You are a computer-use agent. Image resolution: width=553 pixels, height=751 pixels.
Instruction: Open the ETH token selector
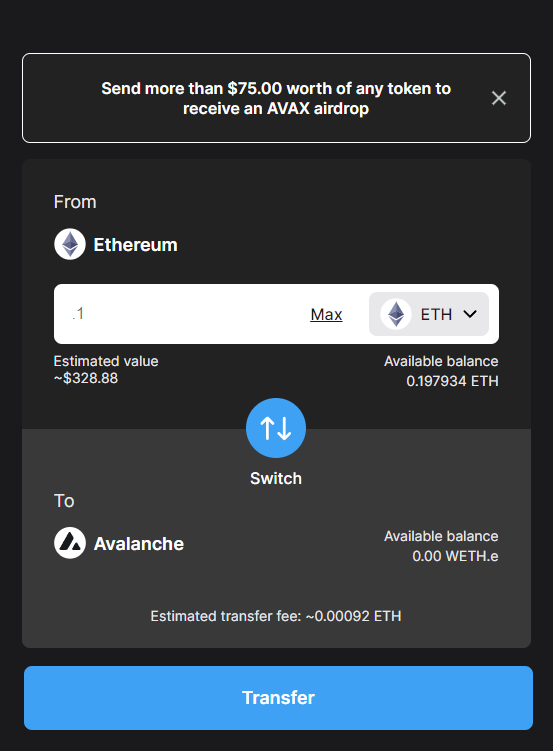[x=429, y=314]
